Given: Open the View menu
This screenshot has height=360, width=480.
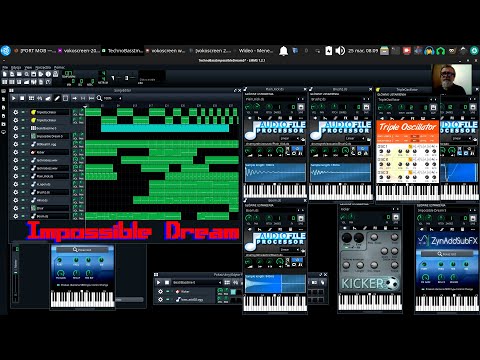Looking at the screenshot, I should coord(28,67).
